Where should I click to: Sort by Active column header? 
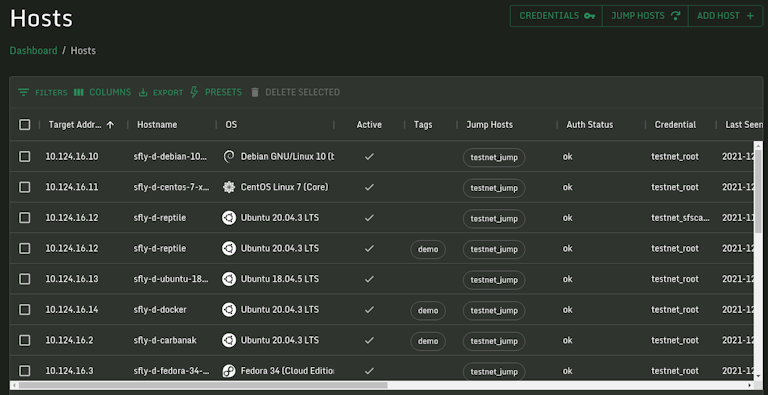point(369,124)
